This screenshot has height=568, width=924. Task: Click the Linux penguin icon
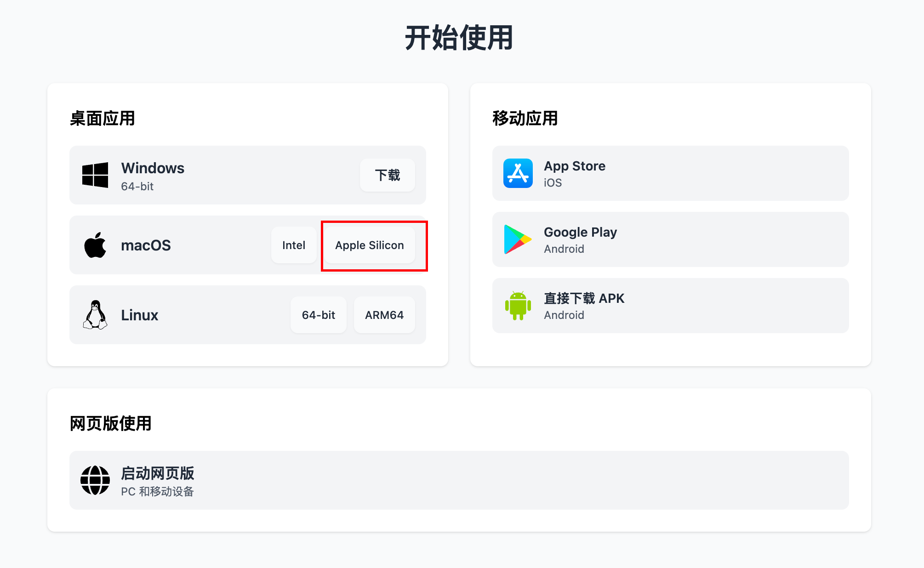tap(95, 315)
